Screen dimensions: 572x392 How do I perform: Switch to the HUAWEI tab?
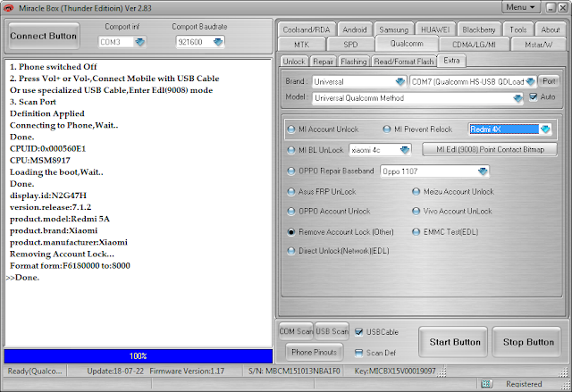(x=435, y=29)
